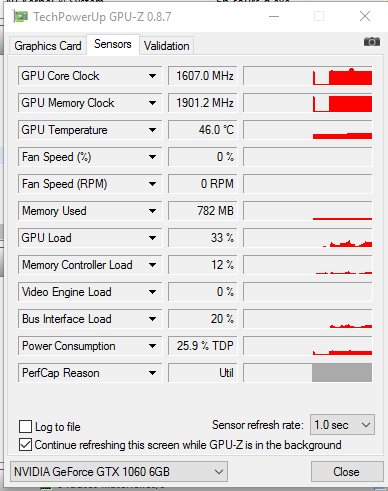Enable the Log to file checkbox
Screen dimensions: 388x491
pos(26,427)
